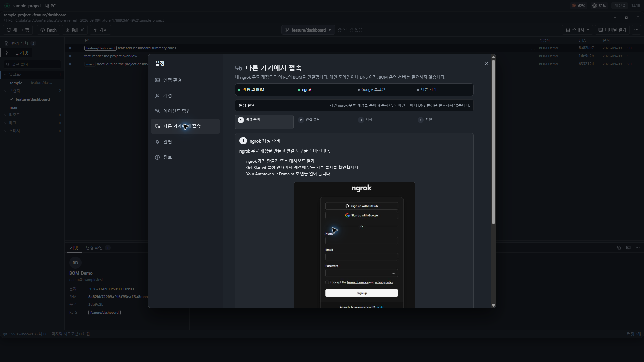Click the Pull toolbar button

pyautogui.click(x=75, y=30)
